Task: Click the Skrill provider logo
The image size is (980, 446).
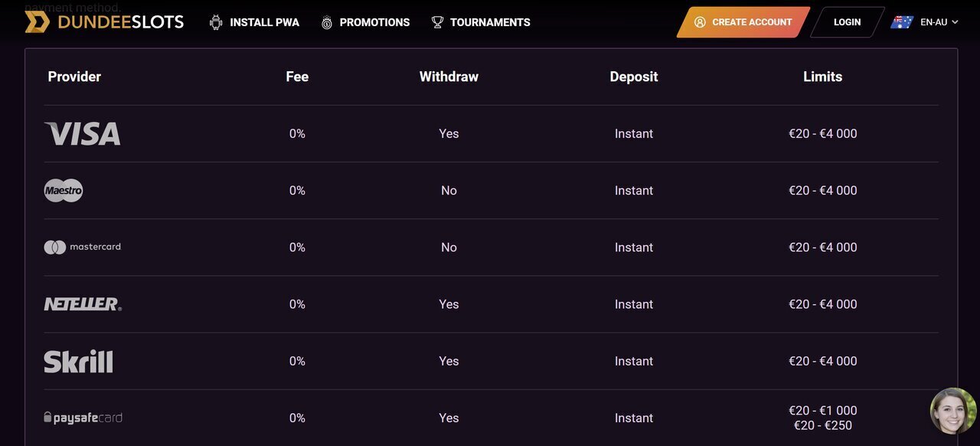Action: point(78,361)
